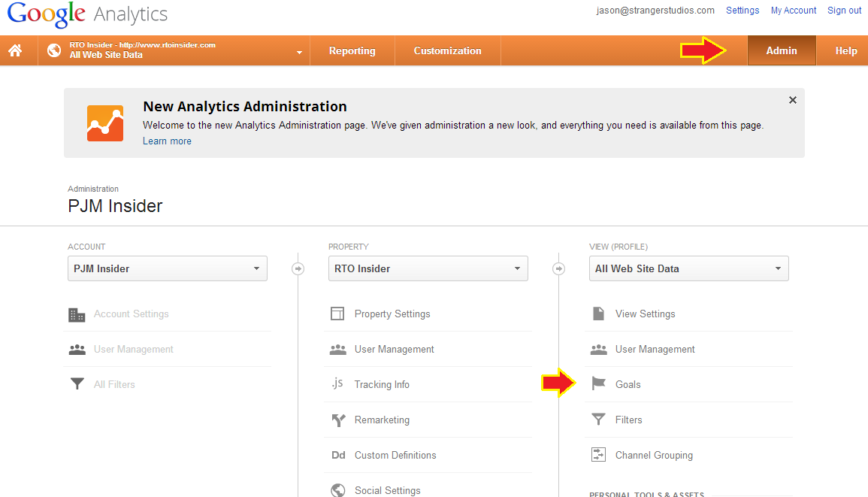
Task: Follow the Learn more link
Action: pos(167,141)
